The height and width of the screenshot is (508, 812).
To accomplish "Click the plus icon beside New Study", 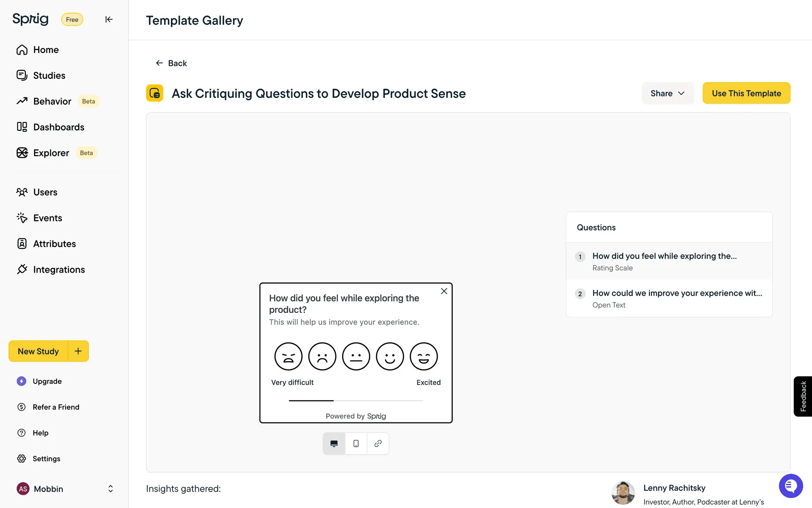I will coord(78,351).
